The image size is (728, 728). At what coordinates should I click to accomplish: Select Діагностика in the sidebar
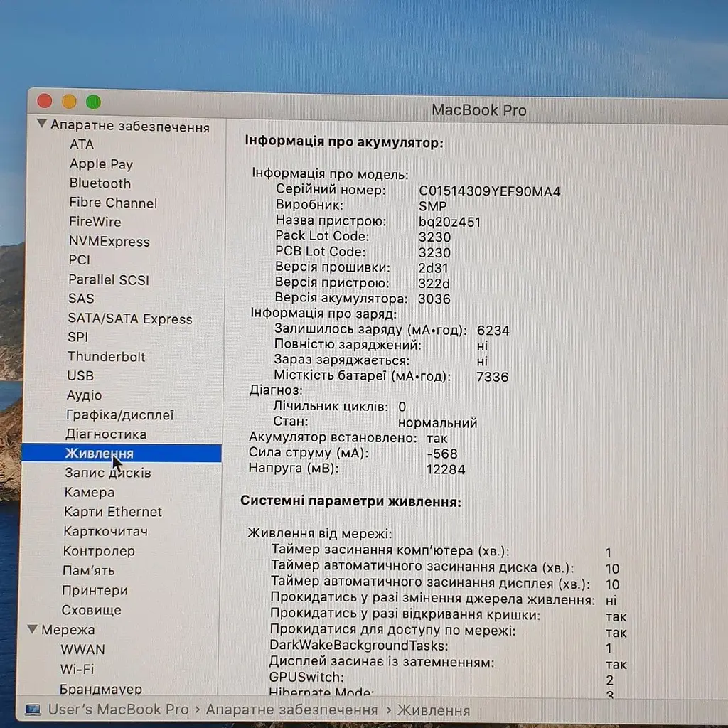tap(106, 434)
